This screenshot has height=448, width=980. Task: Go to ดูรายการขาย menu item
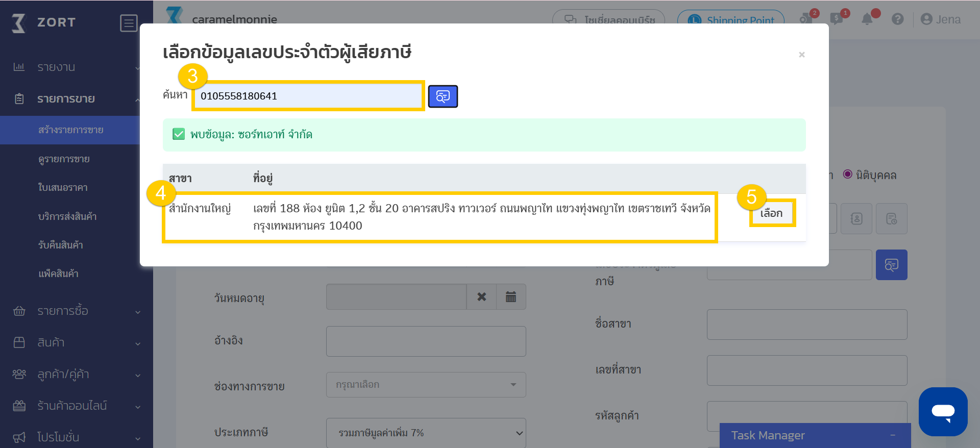point(64,159)
